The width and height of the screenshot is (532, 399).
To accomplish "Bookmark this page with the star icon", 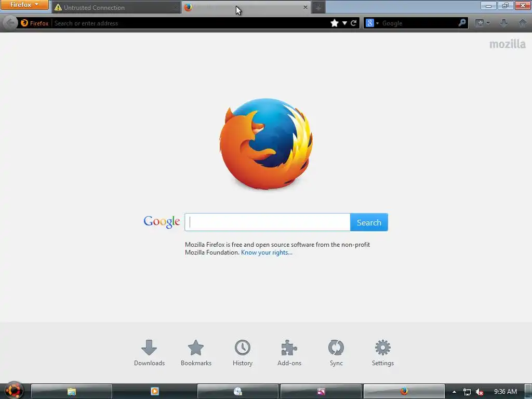I will 335,23.
